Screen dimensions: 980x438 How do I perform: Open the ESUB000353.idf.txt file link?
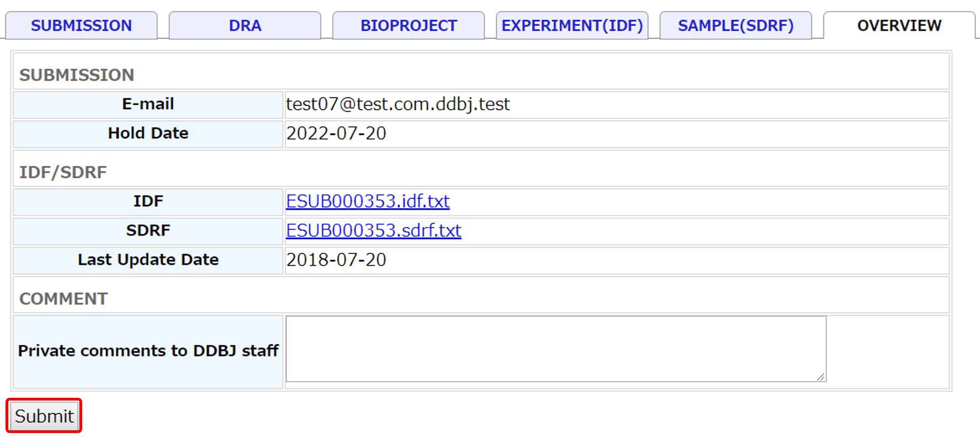coord(368,202)
